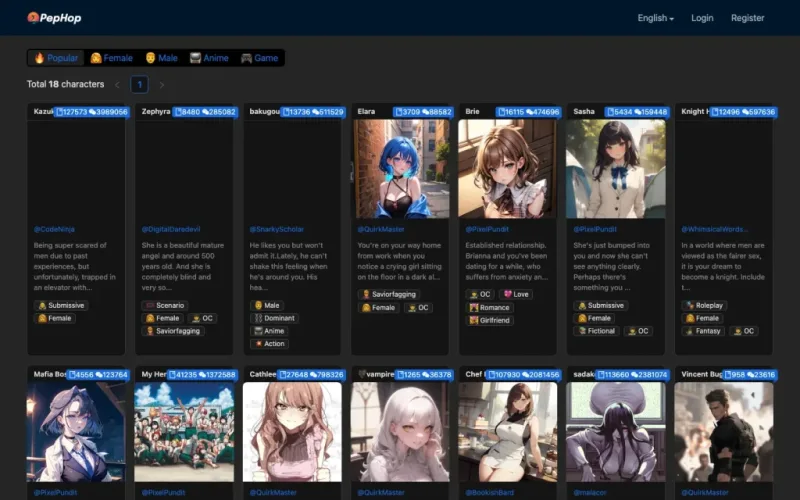Viewport: 800px width, 500px height.
Task: Visit creator @SnarkyScholar profile
Action: coord(277,230)
